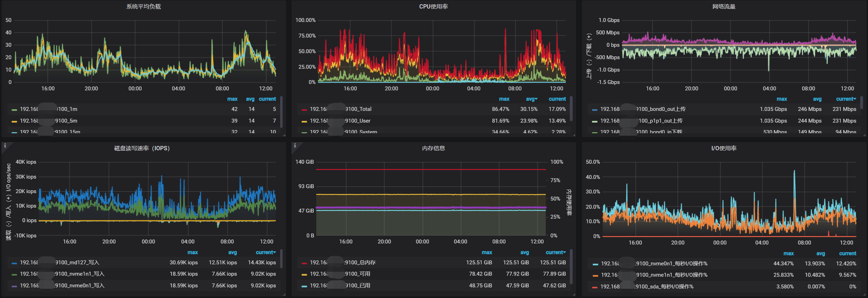
Task: Sort the memory legend by the current column
Action: coord(556,252)
